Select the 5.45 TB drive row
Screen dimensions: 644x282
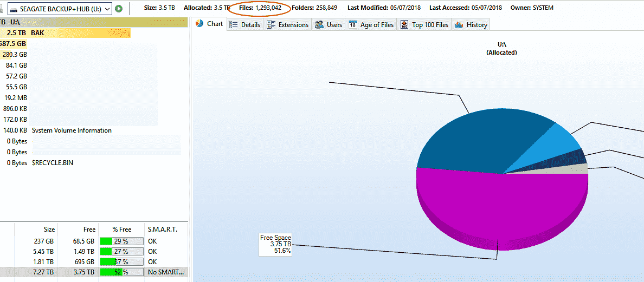click(92, 252)
